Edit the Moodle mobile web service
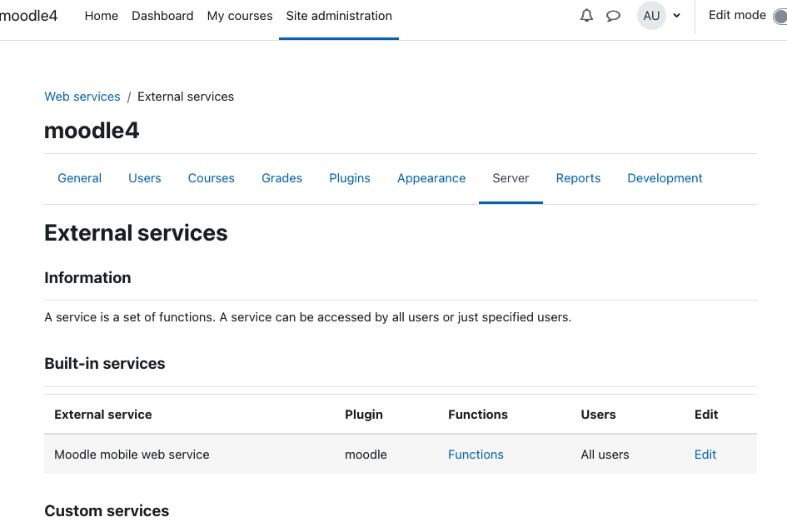 (705, 455)
